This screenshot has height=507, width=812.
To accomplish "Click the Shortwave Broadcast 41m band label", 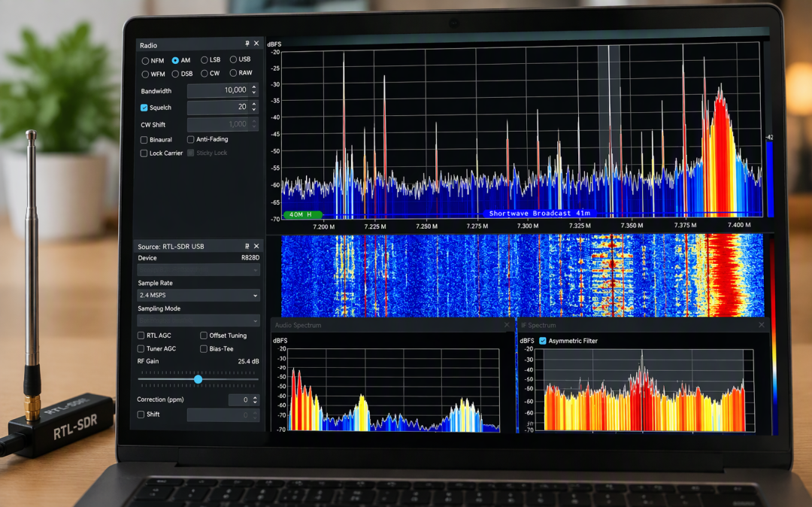I will point(540,214).
